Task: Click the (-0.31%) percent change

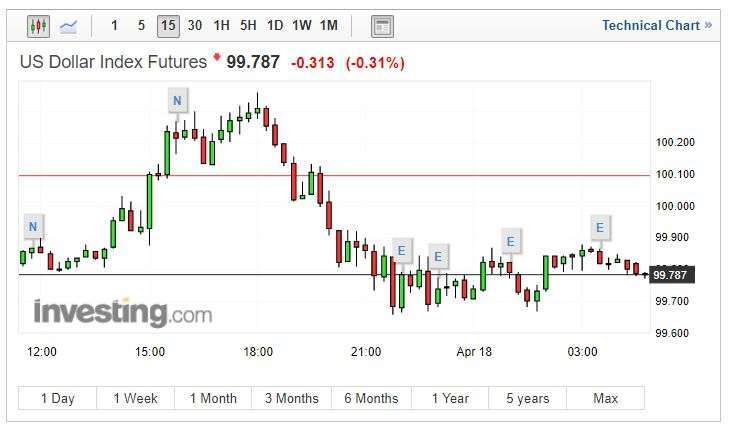Action: coord(375,63)
